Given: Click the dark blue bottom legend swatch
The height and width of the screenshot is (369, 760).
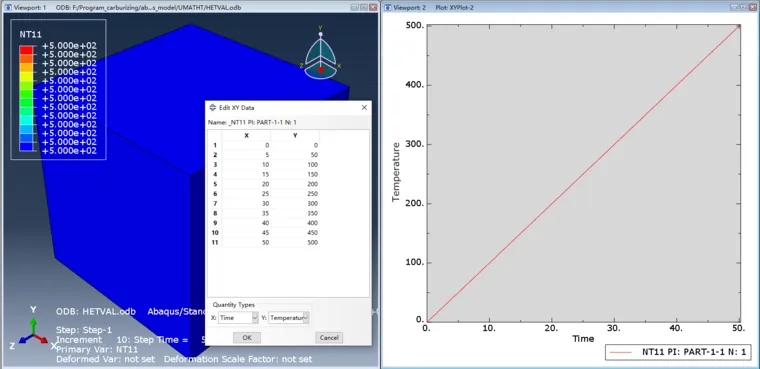Looking at the screenshot, I should point(26,146).
